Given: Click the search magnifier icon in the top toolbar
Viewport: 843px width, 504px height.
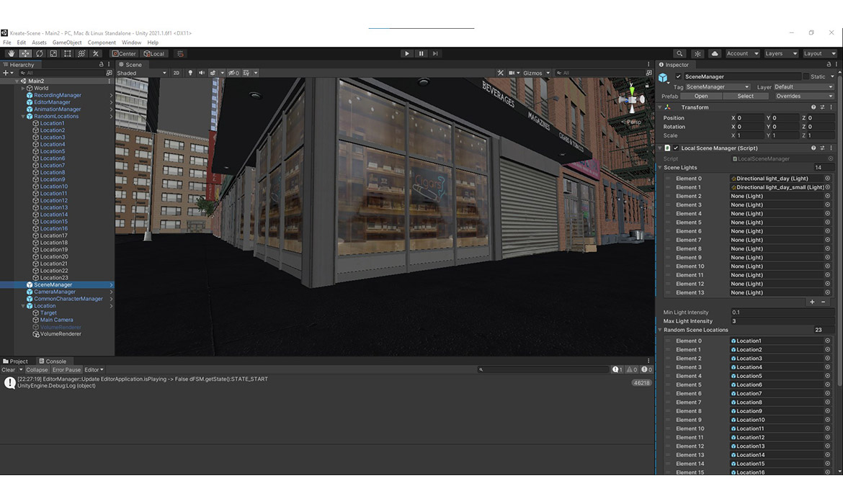Looking at the screenshot, I should [x=679, y=53].
